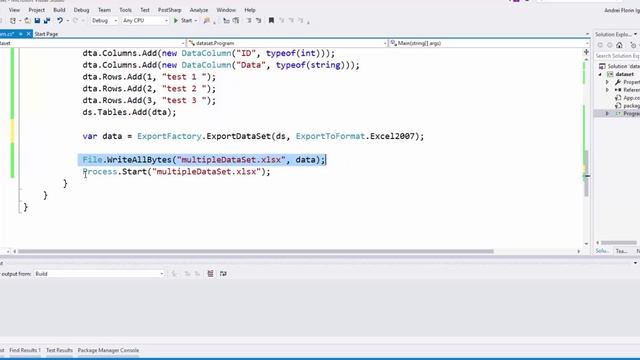Open the Window menu
This screenshot has width=640, height=360.
click(226, 10)
